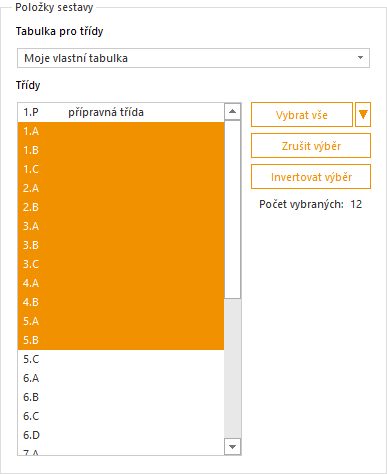Toggle class 4.B in the list
This screenshot has height=474, width=387.
[121, 302]
